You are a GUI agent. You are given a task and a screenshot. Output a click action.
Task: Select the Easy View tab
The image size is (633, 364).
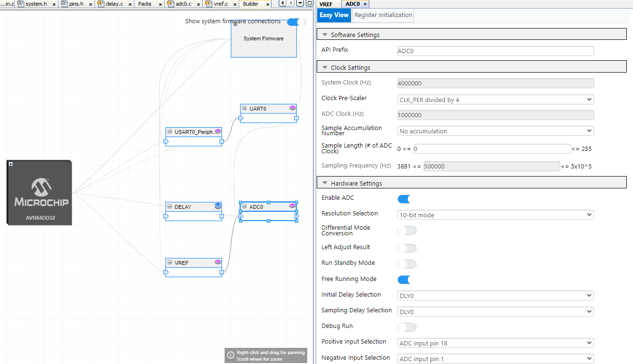point(334,15)
